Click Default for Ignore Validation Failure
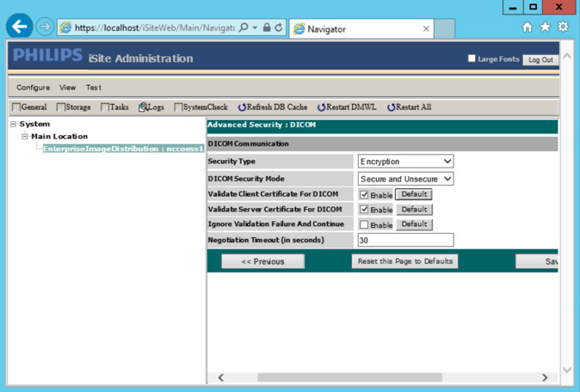580x392 pixels. coord(414,224)
